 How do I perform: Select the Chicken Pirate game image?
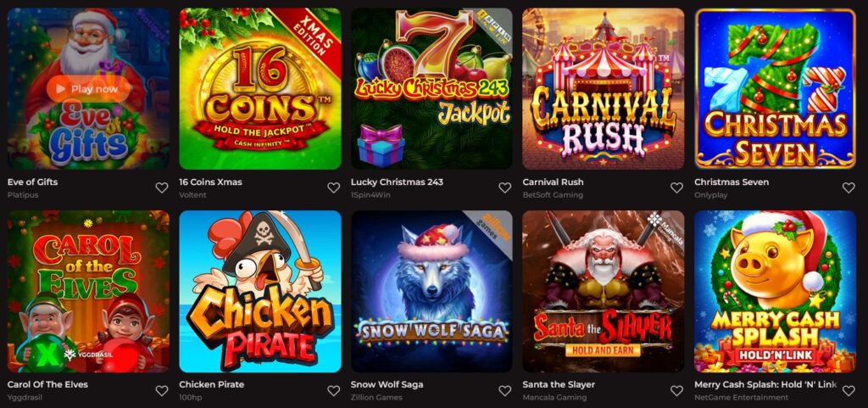[x=260, y=291]
